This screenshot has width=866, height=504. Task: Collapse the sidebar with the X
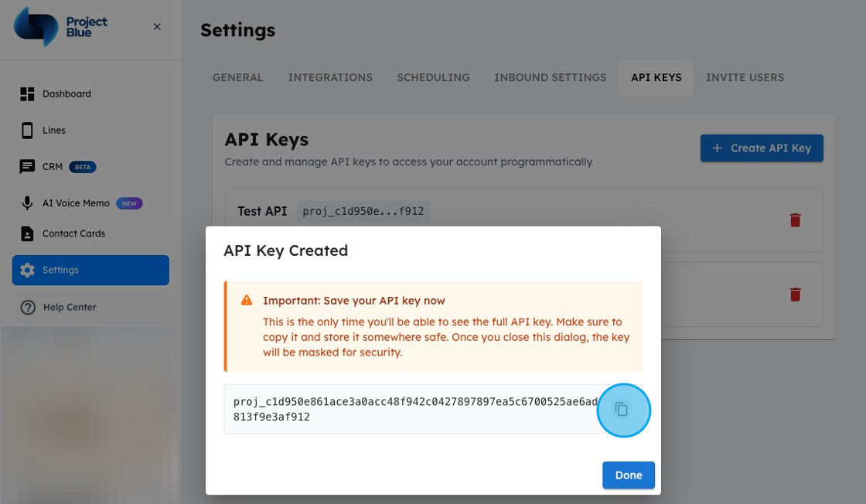point(157,26)
